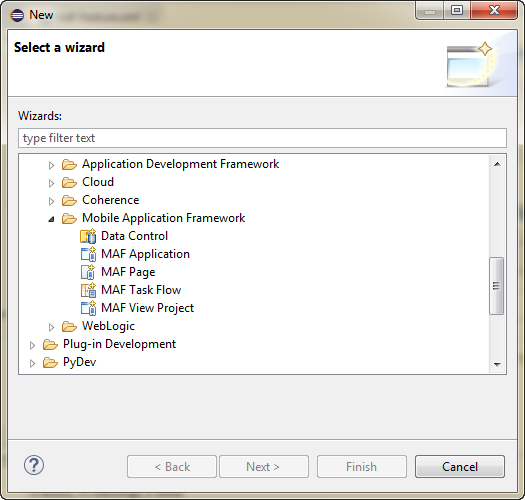Click the Finish button

coord(362,466)
